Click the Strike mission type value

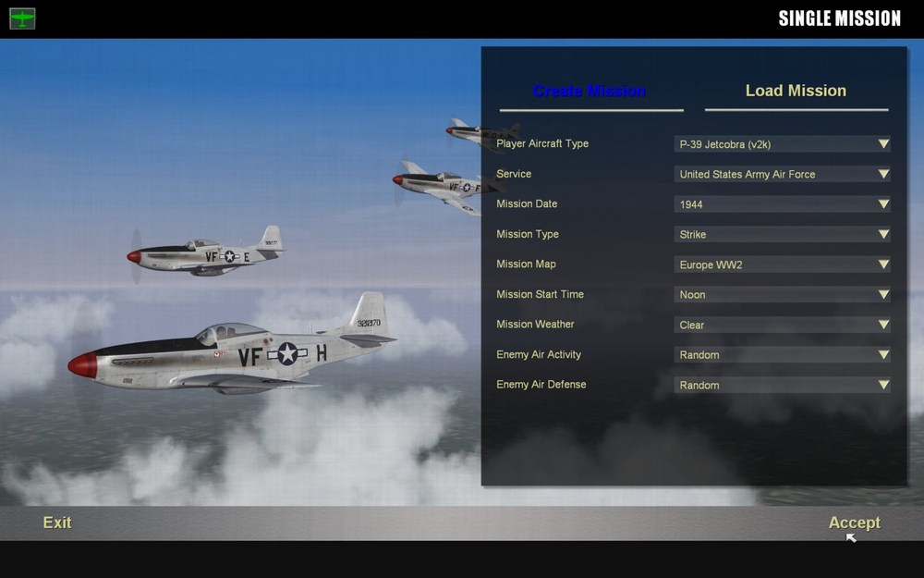(x=692, y=235)
